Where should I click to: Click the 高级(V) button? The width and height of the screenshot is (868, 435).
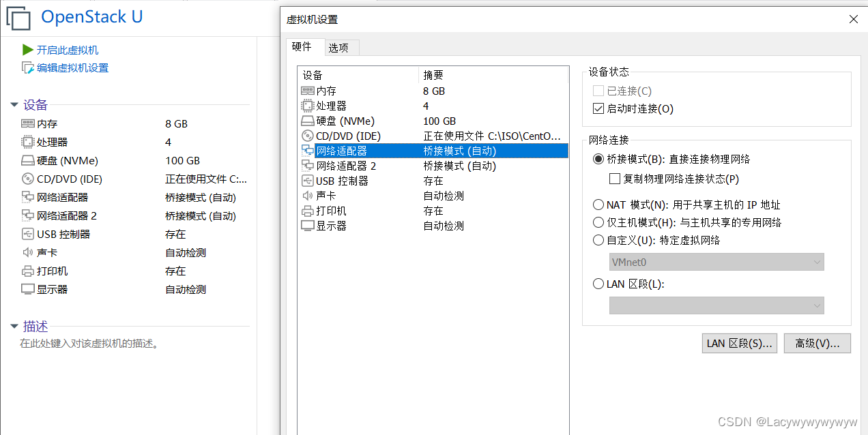pyautogui.click(x=817, y=343)
